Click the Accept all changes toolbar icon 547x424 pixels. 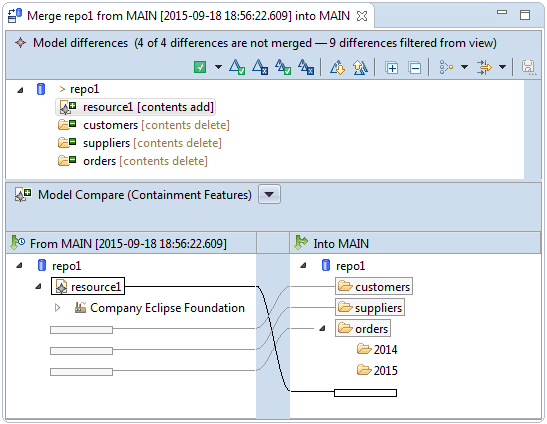283,67
